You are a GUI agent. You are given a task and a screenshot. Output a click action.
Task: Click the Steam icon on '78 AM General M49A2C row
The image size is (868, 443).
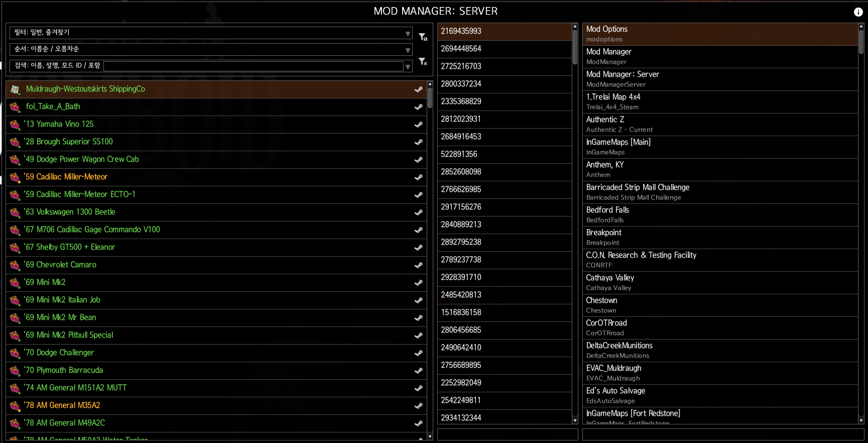[x=418, y=423]
